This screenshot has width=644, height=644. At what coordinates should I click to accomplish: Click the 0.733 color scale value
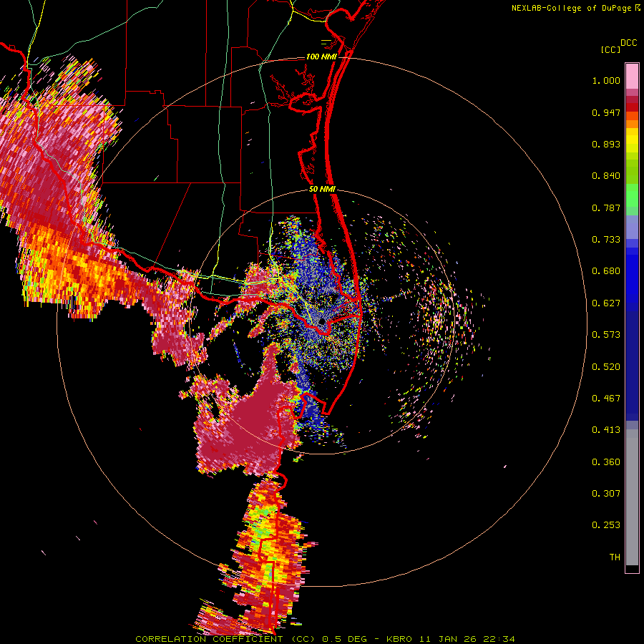tap(606, 240)
